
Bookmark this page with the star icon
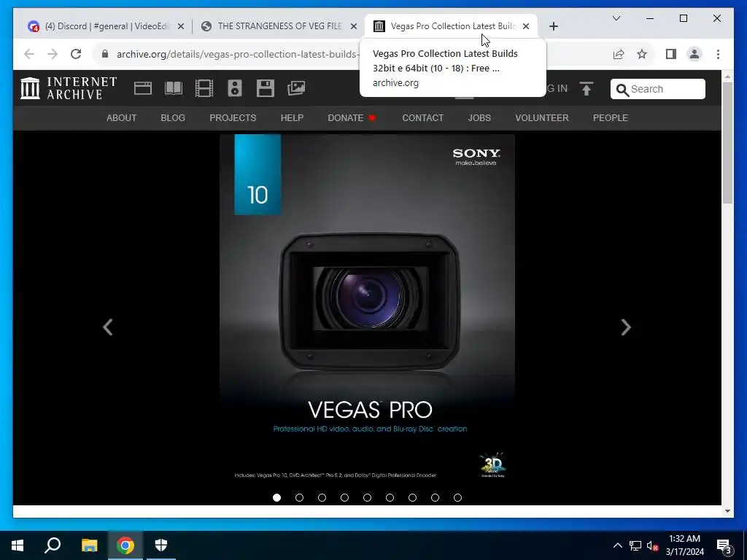642,54
